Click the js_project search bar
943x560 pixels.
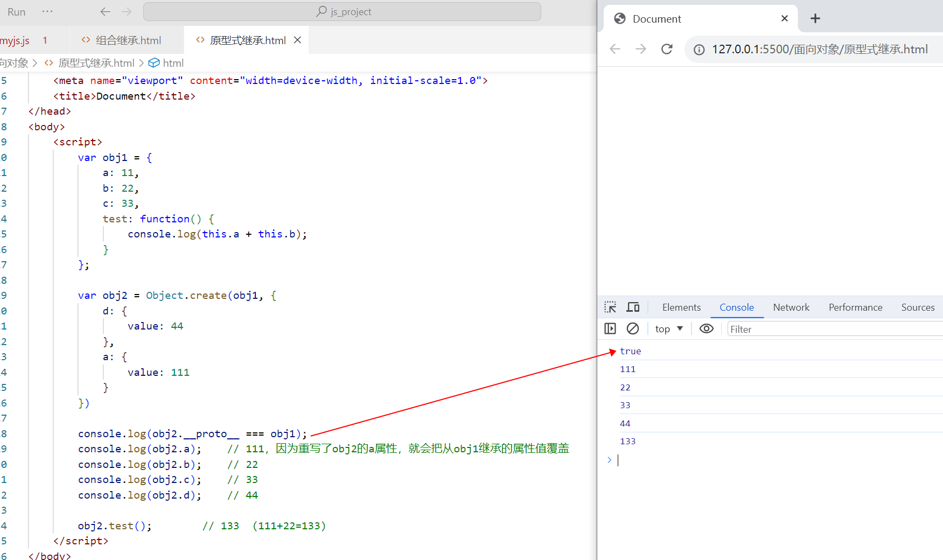coord(342,11)
